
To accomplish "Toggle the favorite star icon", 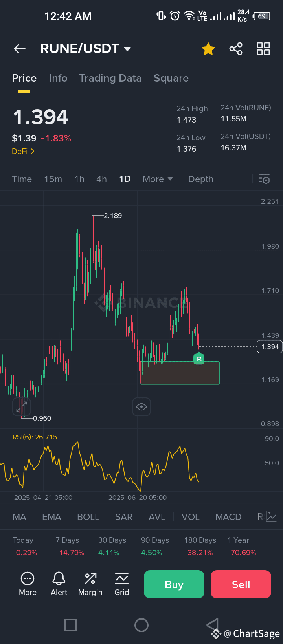I will (208, 49).
